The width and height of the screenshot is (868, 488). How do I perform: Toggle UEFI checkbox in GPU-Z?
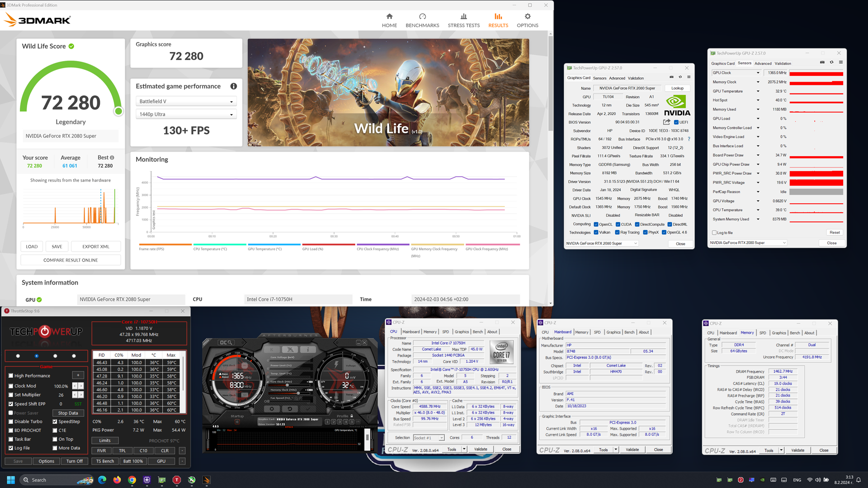point(676,122)
